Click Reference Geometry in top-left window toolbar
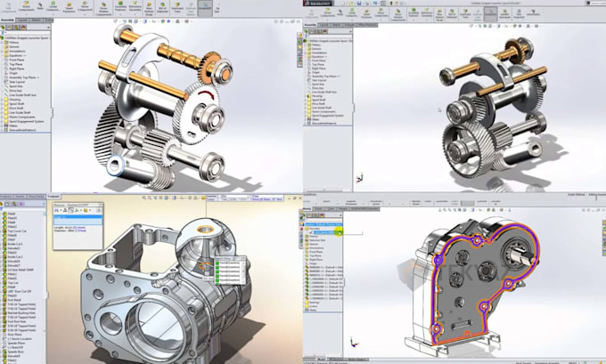Screen dimensions: 606x364 (x=135, y=6)
